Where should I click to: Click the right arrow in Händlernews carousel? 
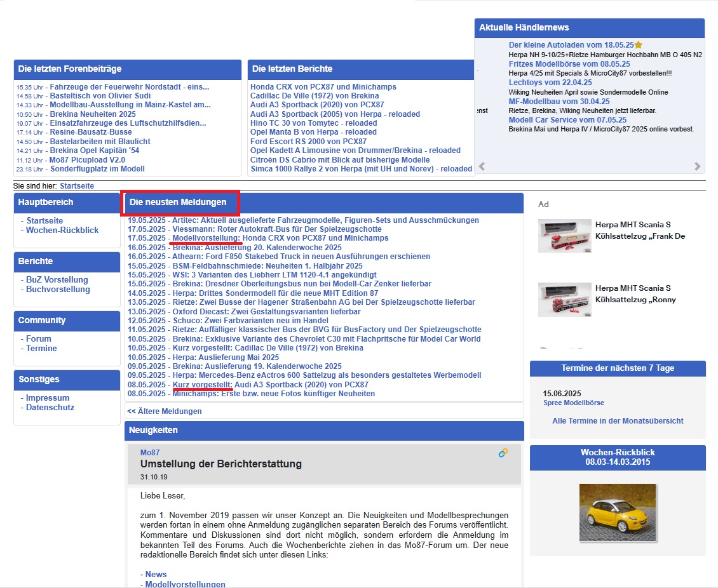697,167
